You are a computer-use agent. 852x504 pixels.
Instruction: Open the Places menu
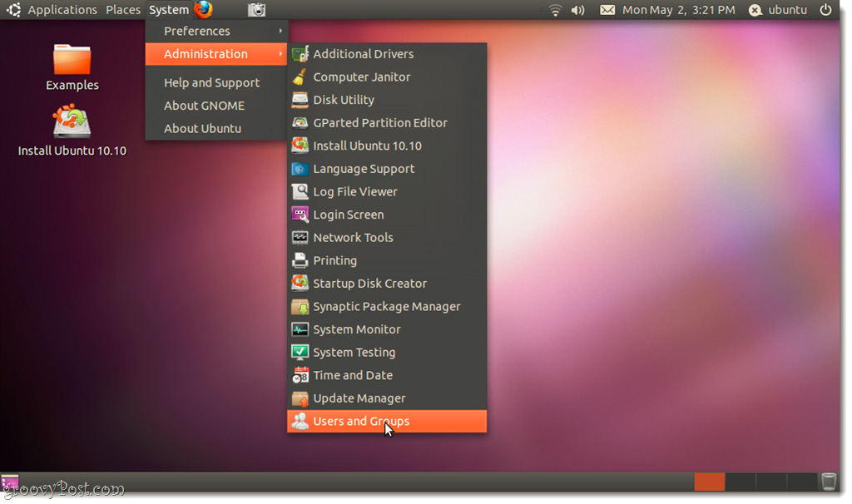[x=123, y=10]
